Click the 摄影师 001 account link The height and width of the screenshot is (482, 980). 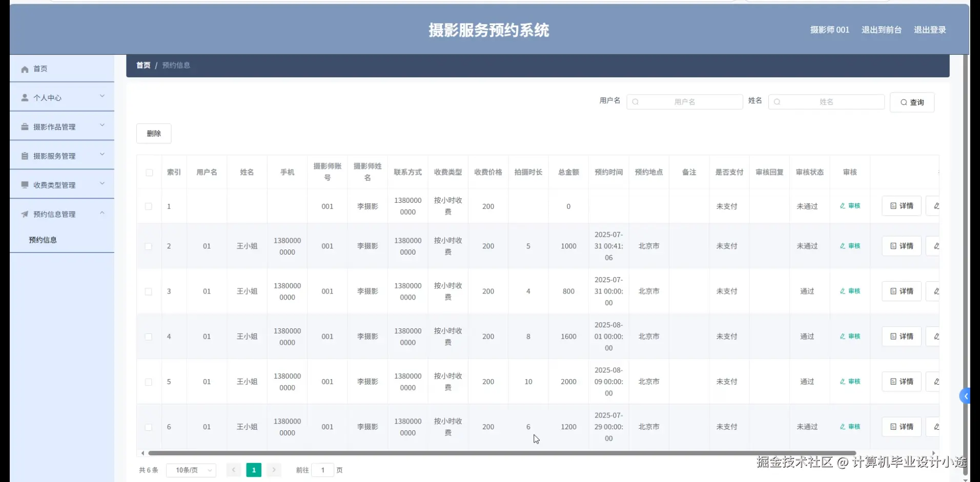(x=829, y=30)
